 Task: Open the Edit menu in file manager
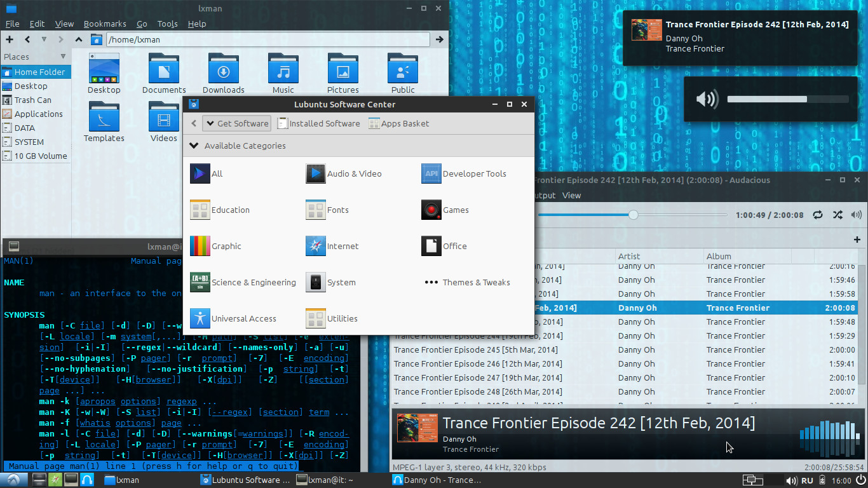(37, 24)
